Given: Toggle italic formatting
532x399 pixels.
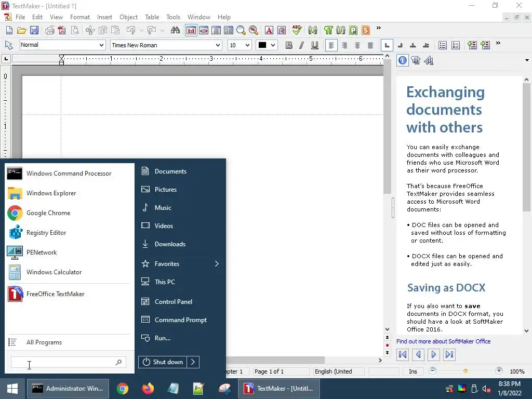Looking at the screenshot, I should (302, 45).
